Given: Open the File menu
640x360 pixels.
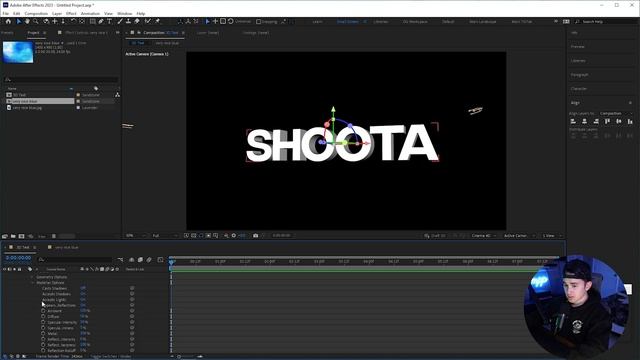Looking at the screenshot, I should [x=6, y=13].
